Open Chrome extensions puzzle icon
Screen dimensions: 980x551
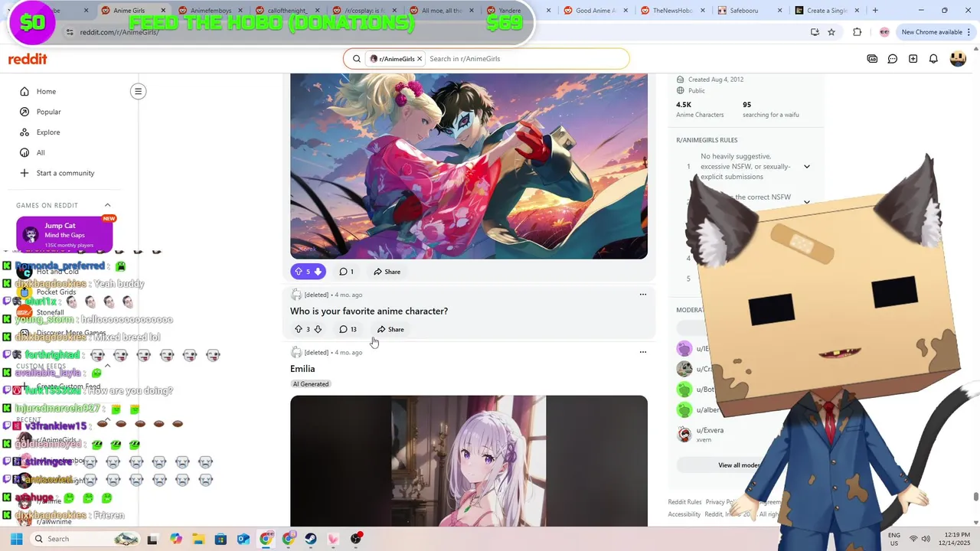[857, 32]
